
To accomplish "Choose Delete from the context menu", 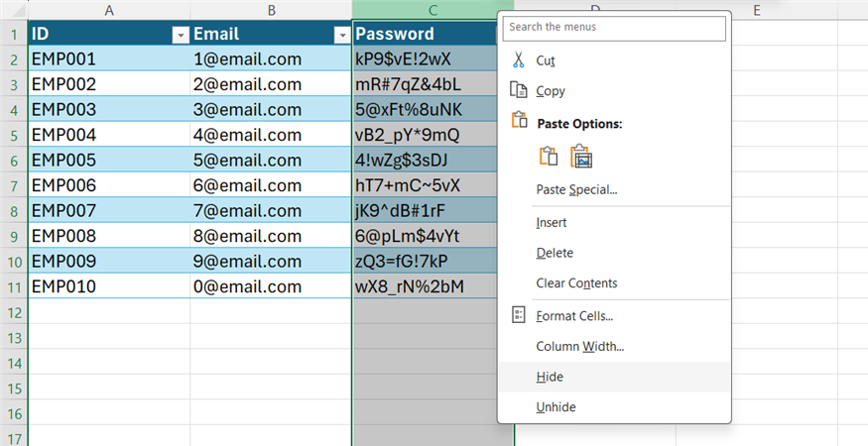I will pyautogui.click(x=614, y=253).
